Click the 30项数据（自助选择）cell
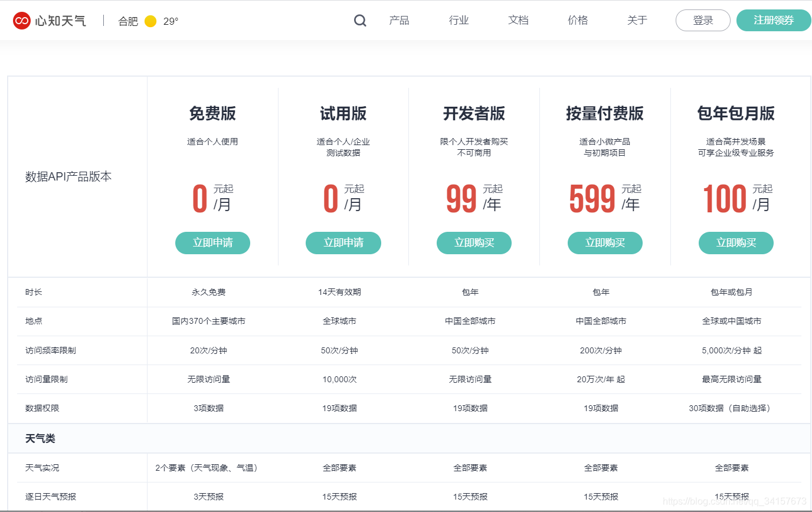The height and width of the screenshot is (512, 812). (732, 408)
